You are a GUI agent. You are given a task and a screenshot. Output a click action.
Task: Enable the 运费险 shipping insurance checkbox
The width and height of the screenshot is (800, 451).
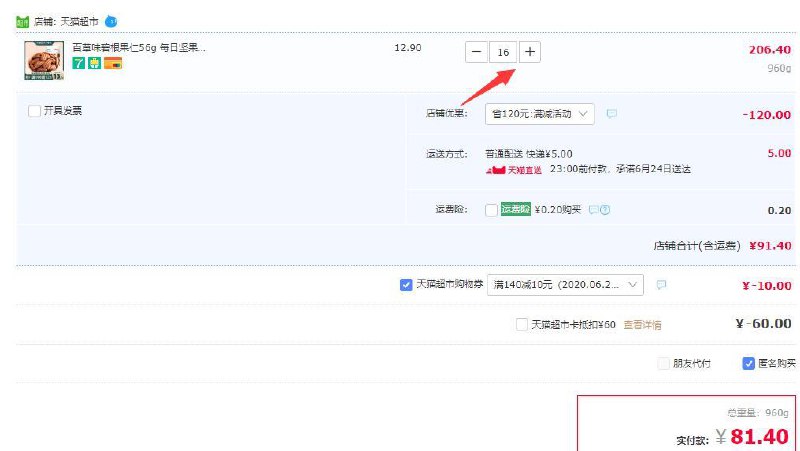pyautogui.click(x=491, y=210)
